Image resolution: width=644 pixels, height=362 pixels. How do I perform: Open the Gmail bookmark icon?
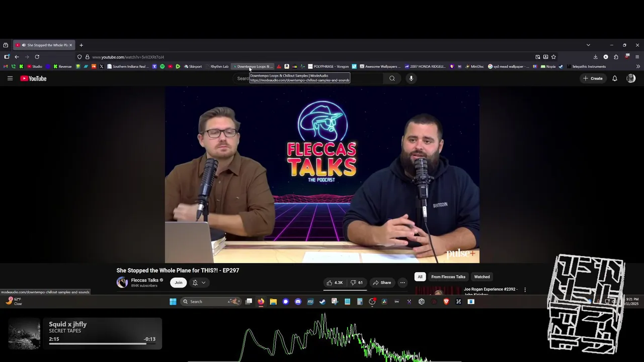click(6, 66)
